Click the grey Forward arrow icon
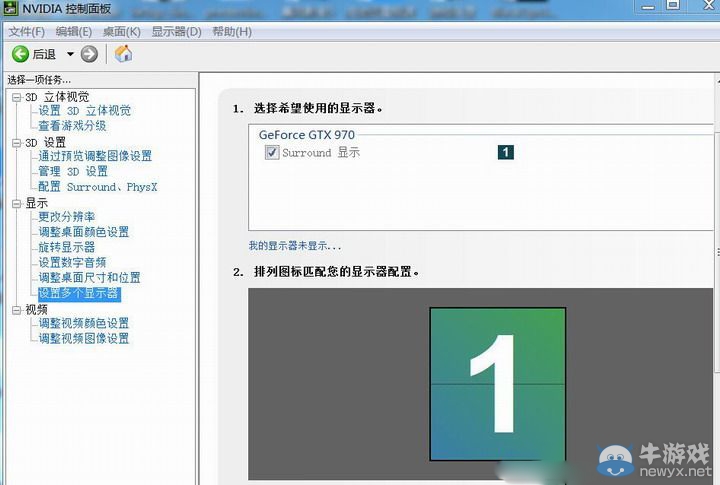720x485 pixels. 89,54
